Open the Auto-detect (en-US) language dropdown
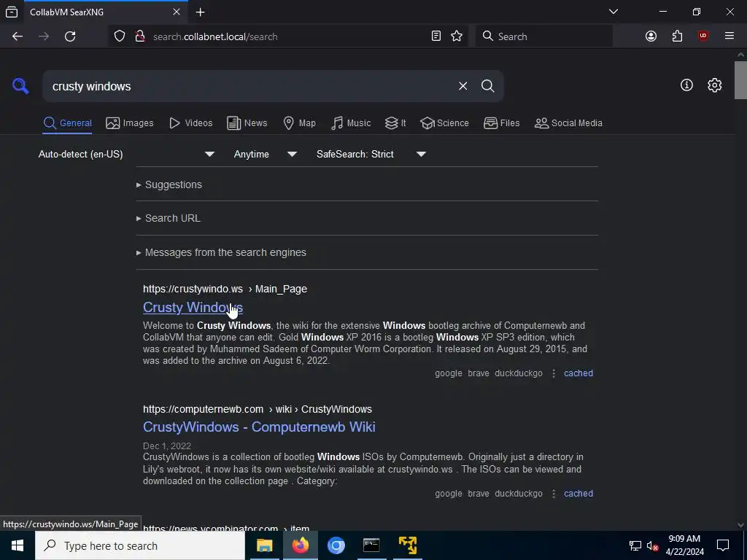The image size is (747, 560). click(126, 155)
